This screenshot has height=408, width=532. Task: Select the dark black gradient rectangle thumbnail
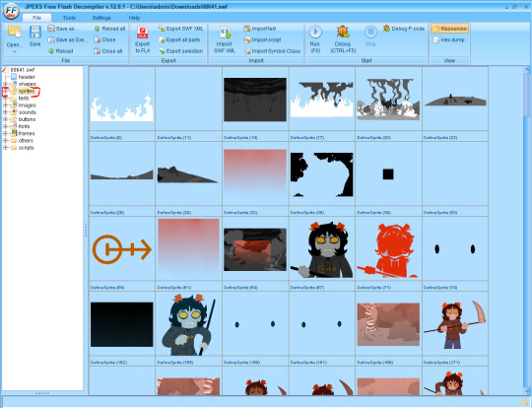[122, 324]
